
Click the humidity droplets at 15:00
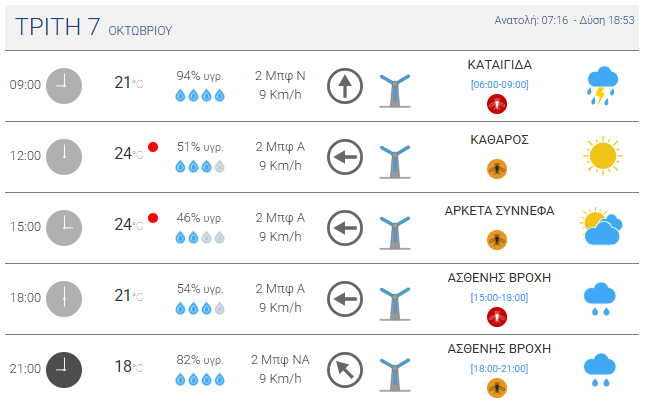[200, 238]
